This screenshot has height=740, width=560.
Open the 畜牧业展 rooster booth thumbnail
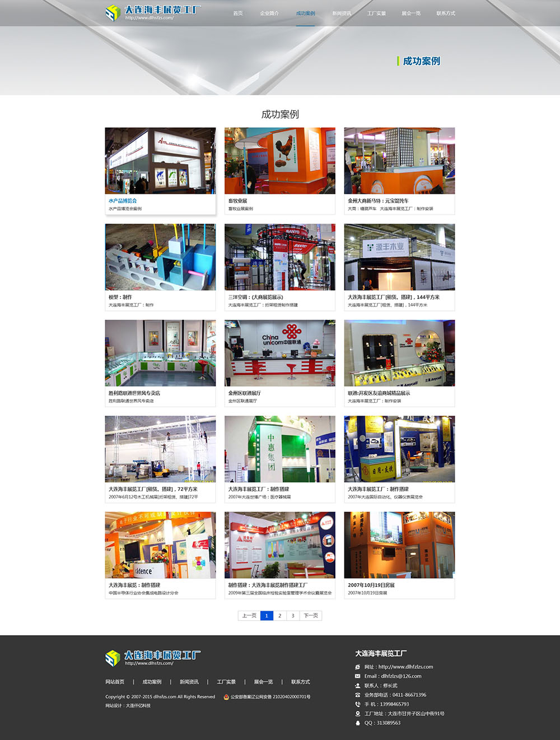coord(280,161)
